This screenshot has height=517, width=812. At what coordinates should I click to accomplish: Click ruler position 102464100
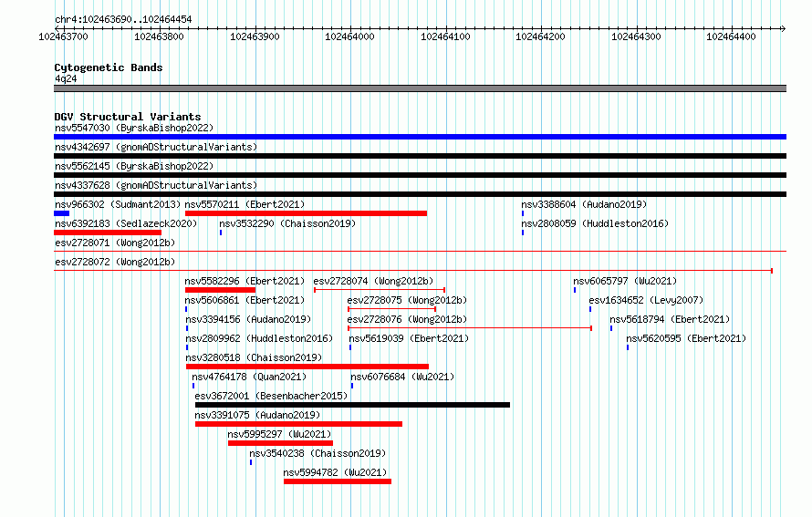[x=445, y=36]
